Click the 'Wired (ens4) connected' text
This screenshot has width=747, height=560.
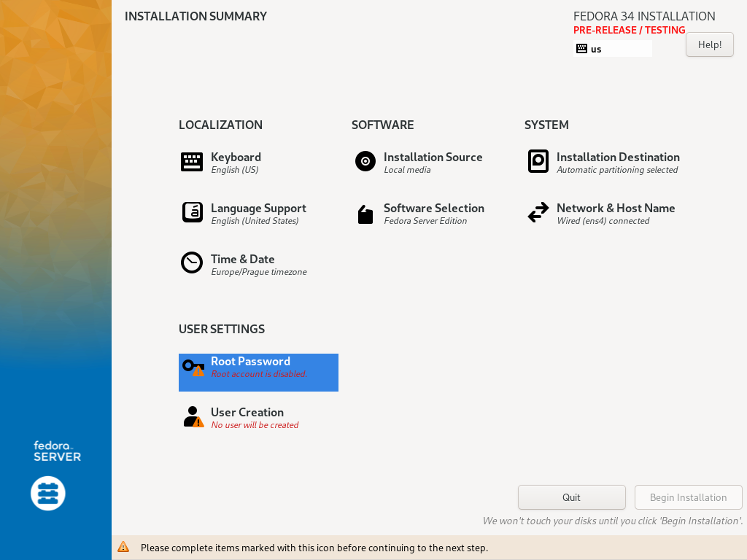pos(603,221)
